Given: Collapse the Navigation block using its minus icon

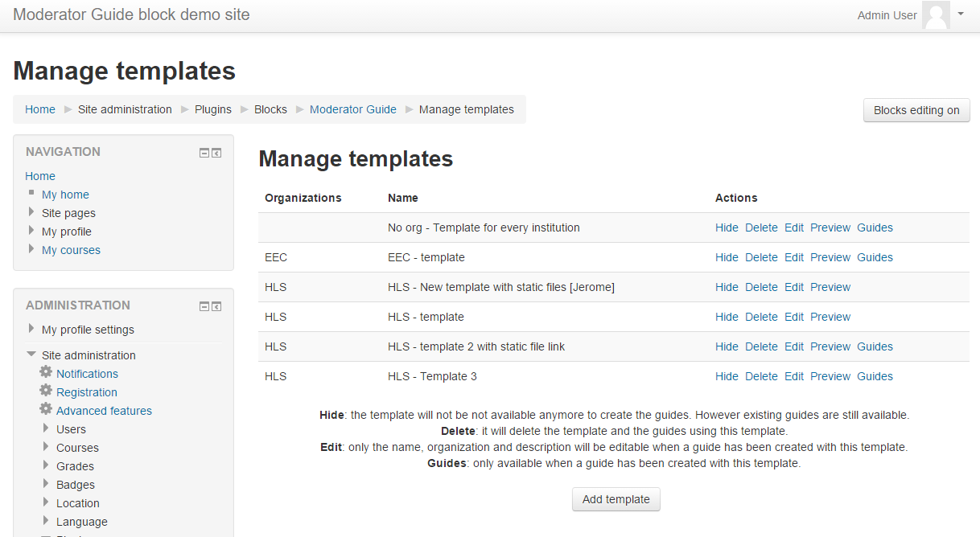Looking at the screenshot, I should [x=204, y=152].
